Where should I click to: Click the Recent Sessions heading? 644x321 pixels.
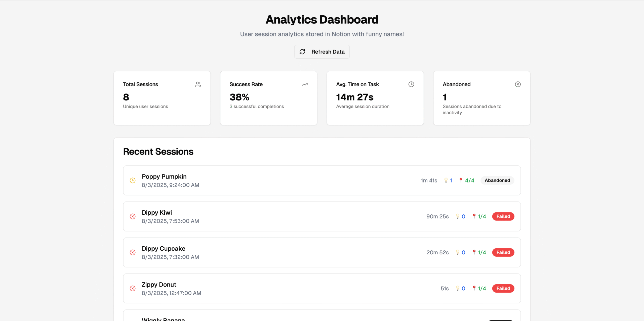(x=158, y=152)
